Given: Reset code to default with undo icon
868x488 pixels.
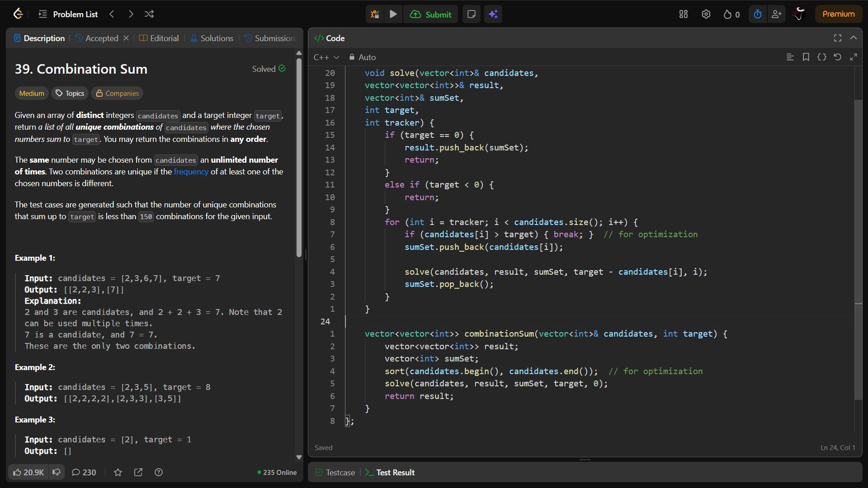Looking at the screenshot, I should [837, 57].
